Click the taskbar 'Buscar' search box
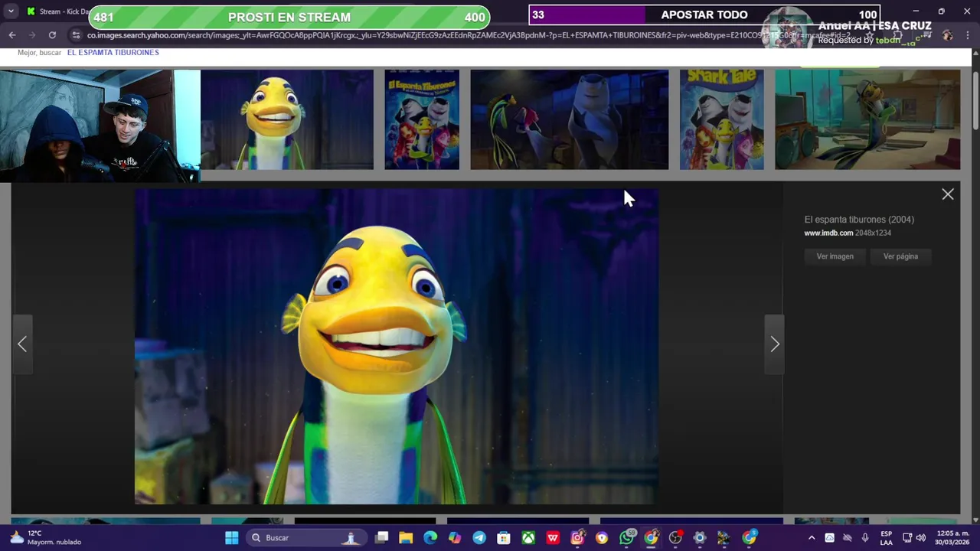This screenshot has width=980, height=551. coord(306,538)
